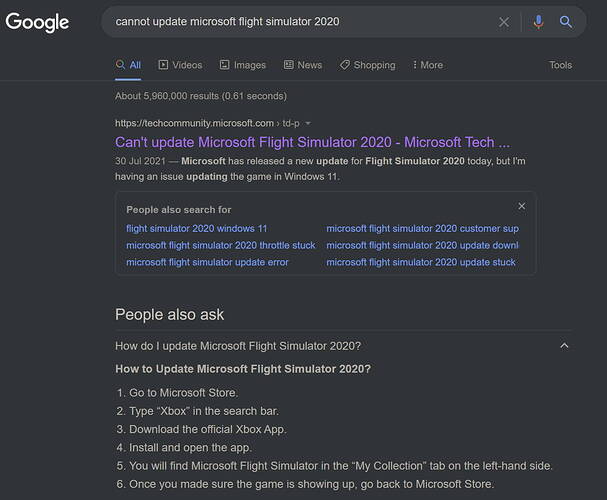Search flight simulator 2020 windows 11
This screenshot has height=500, width=607.
pyautogui.click(x=197, y=228)
